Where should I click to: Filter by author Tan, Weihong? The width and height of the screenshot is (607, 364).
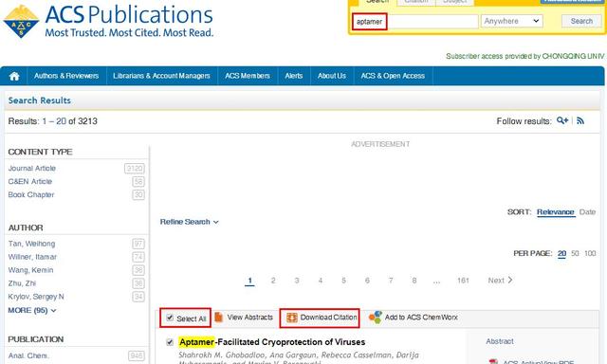click(31, 244)
